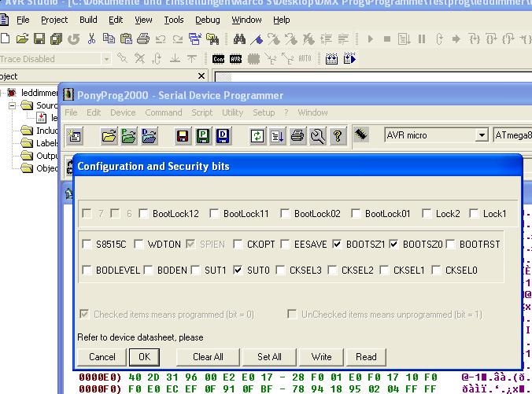
Task: Click the Clear All button
Action: (x=208, y=357)
